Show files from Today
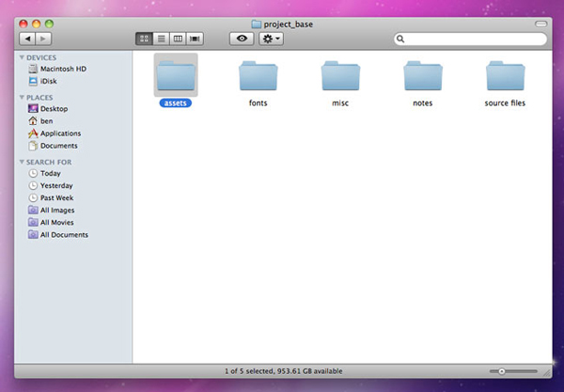The height and width of the screenshot is (392, 564). pos(44,173)
